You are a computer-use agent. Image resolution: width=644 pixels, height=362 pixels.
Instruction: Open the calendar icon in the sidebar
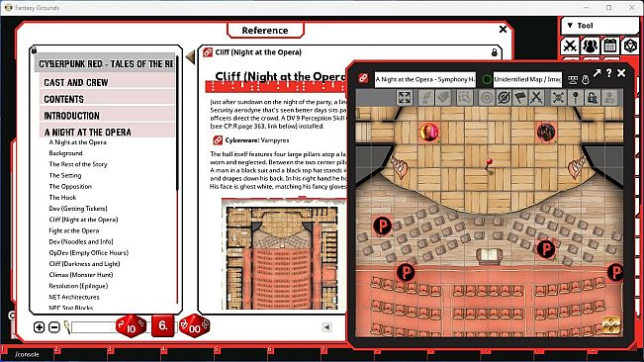610,45
